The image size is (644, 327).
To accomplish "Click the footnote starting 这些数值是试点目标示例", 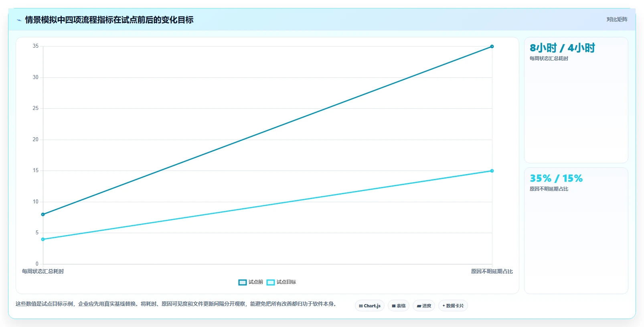I will [176, 304].
